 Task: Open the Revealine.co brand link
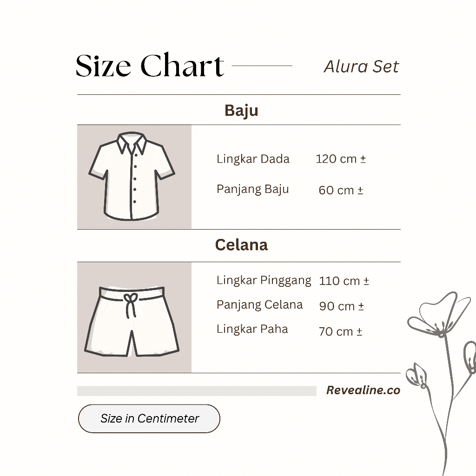click(363, 390)
